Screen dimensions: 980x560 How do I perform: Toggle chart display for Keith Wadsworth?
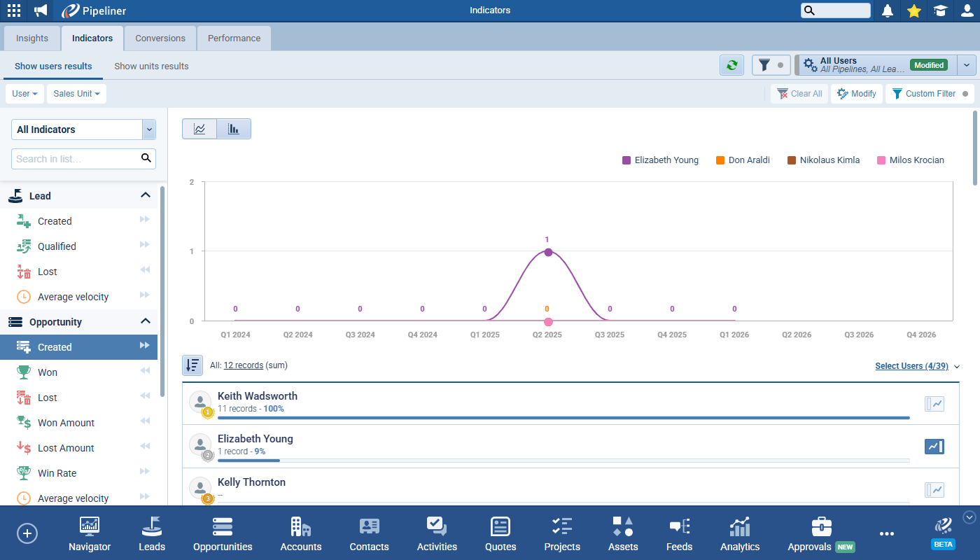pos(934,404)
